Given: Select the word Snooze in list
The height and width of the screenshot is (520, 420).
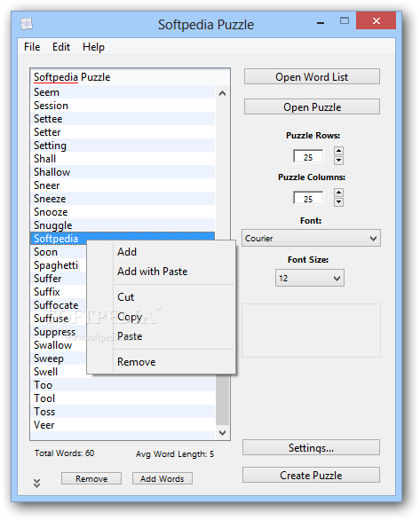Looking at the screenshot, I should coord(123,212).
